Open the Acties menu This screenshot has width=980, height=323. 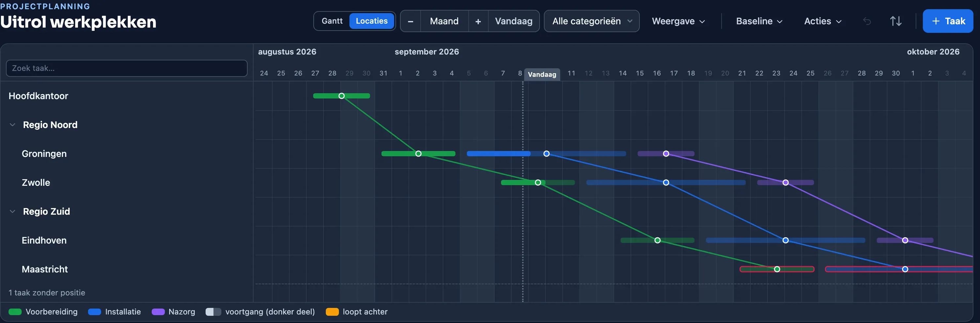click(x=822, y=21)
